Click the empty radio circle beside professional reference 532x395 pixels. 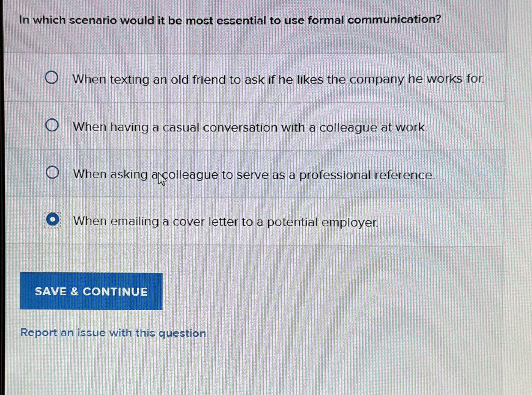53,172
